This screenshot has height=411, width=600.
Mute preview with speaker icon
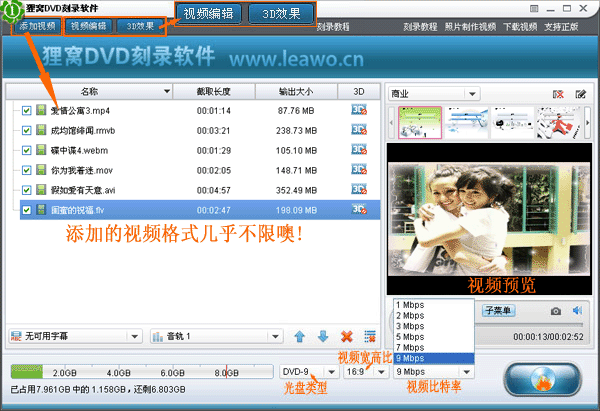pyautogui.click(x=578, y=310)
